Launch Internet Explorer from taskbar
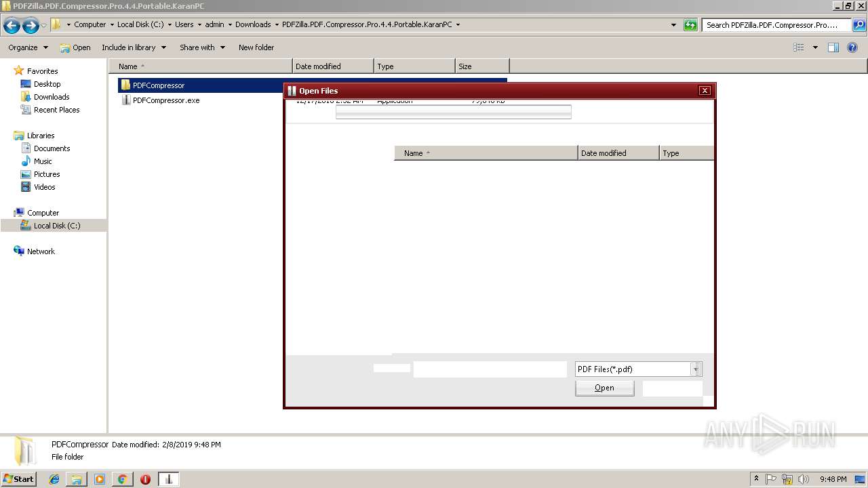The width and height of the screenshot is (868, 488). point(54,479)
